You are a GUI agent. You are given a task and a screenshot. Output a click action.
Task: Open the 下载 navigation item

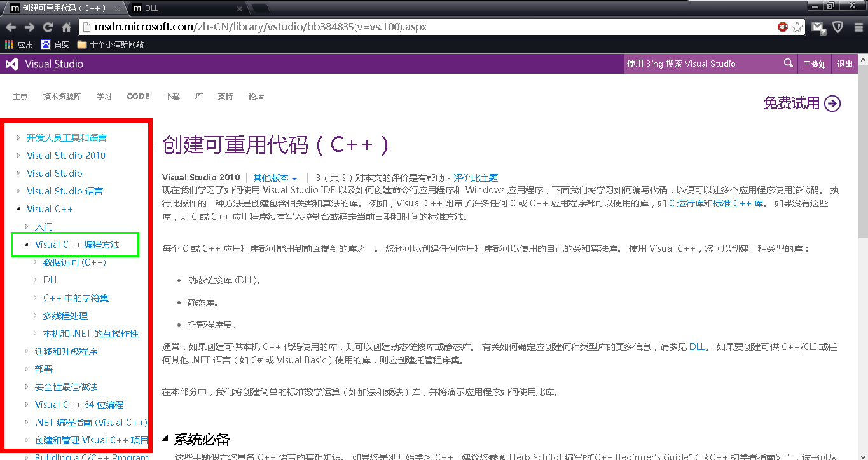172,97
